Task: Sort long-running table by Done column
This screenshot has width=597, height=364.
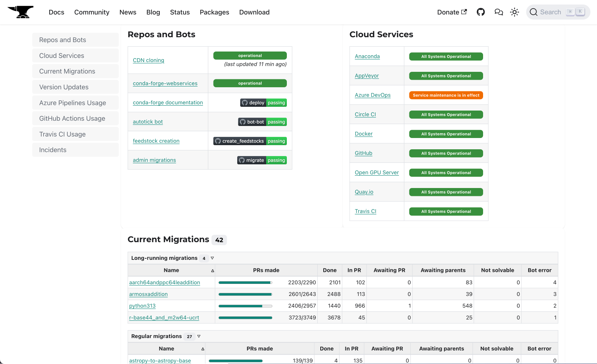Action: (x=330, y=270)
